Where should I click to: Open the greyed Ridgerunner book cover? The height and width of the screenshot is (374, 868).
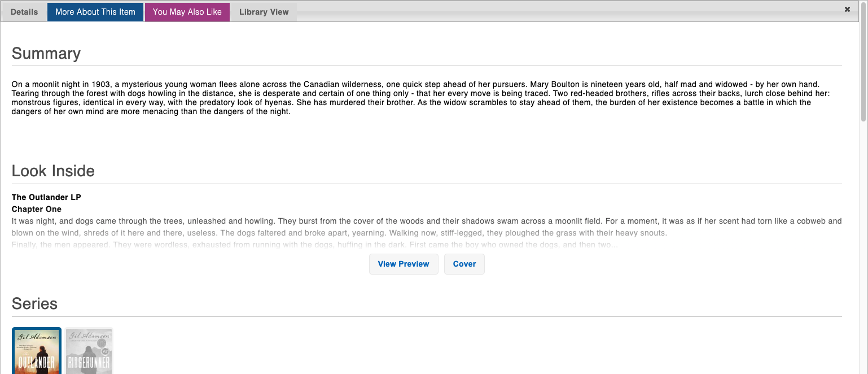pos(89,351)
